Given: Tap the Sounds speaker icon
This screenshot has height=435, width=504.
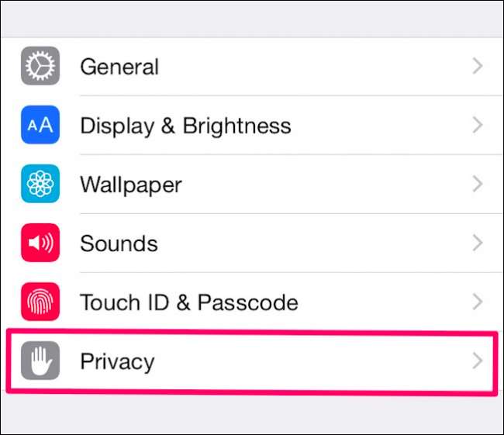Looking at the screenshot, I should pyautogui.click(x=40, y=243).
